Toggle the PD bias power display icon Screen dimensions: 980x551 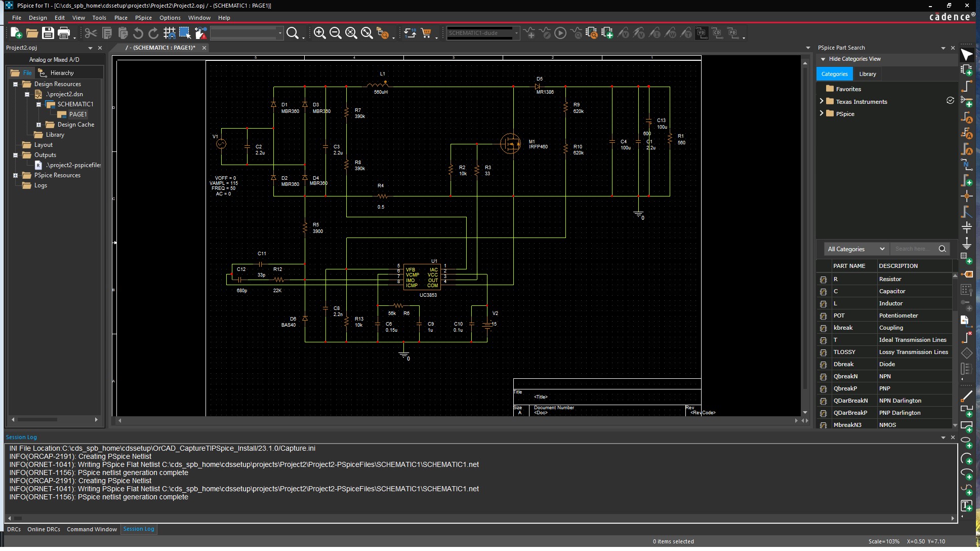click(733, 33)
